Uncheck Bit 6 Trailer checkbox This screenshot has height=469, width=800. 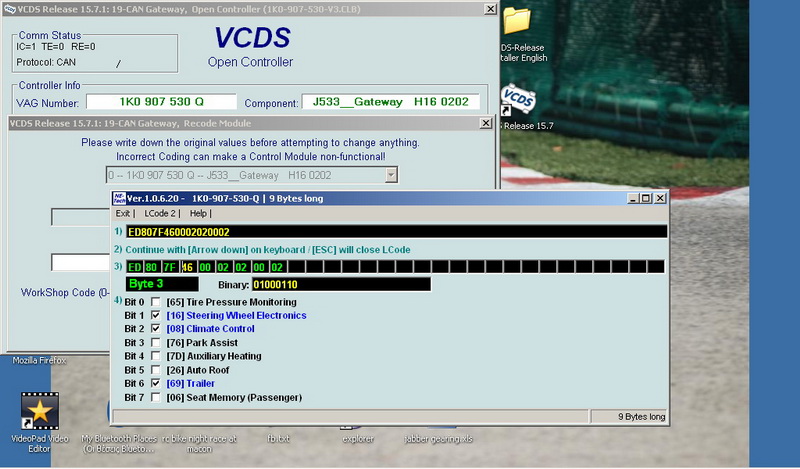pos(156,383)
